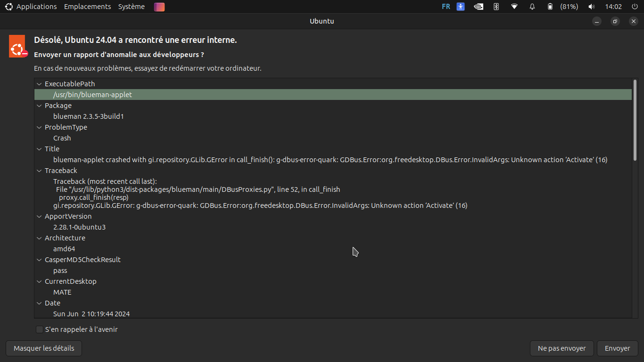Click the power session icon
The image size is (644, 362).
(635, 7)
